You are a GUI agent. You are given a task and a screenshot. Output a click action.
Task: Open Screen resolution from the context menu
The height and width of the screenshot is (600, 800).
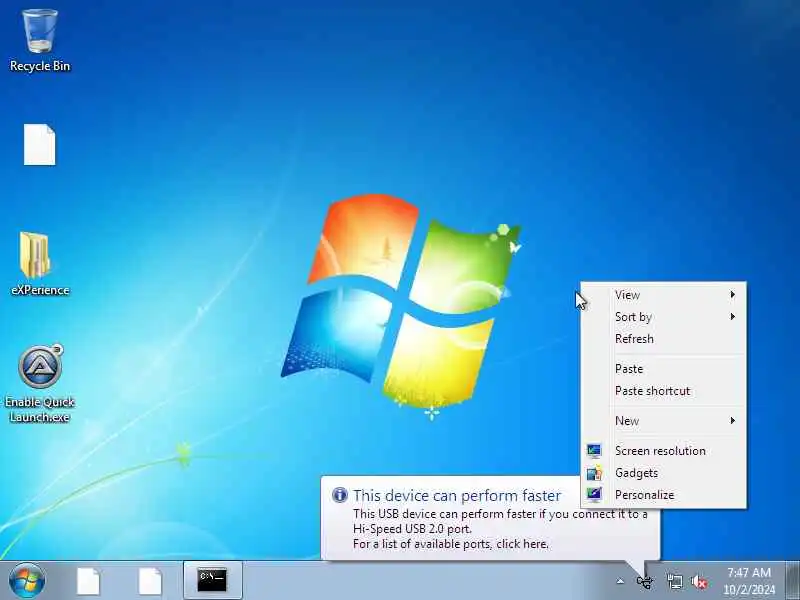pos(663,451)
